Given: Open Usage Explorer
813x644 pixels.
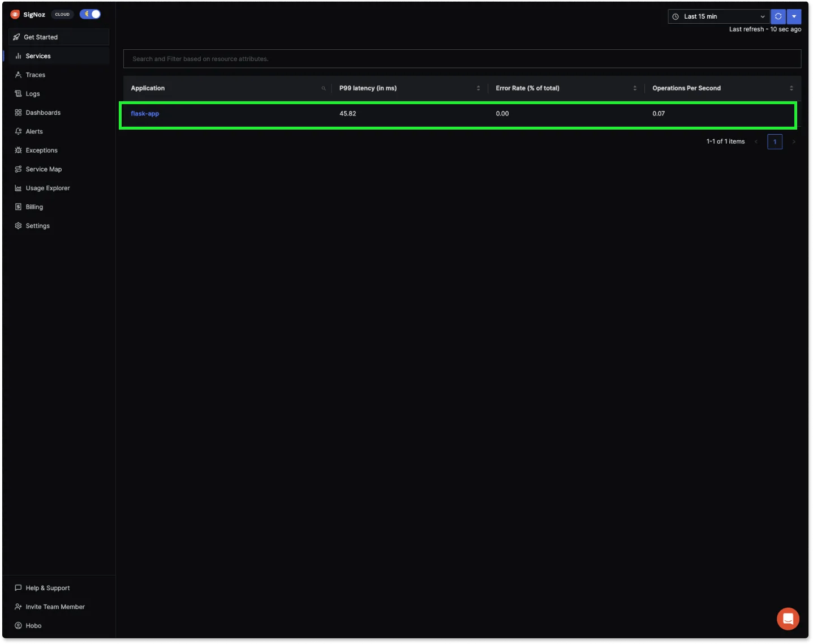Looking at the screenshot, I should click(48, 187).
